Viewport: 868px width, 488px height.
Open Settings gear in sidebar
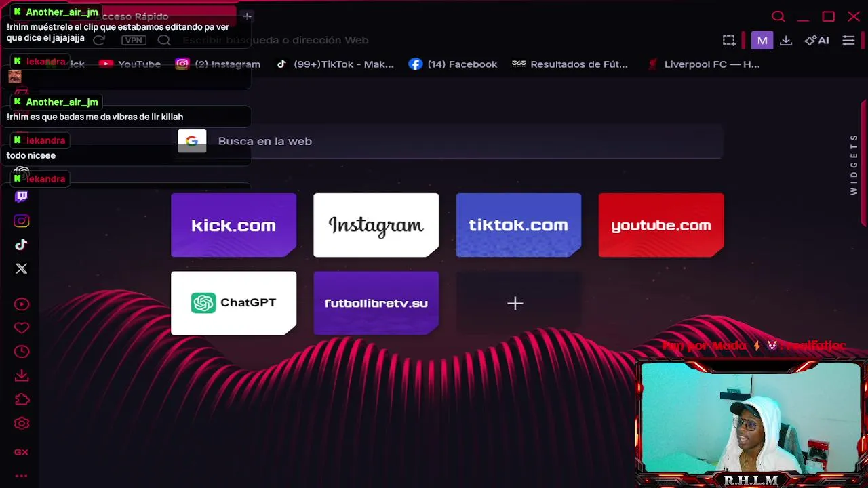[22, 424]
